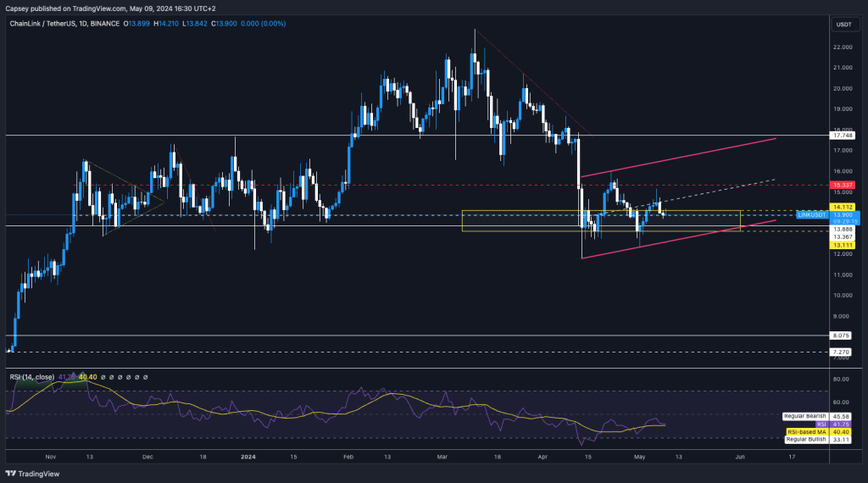Click the 17.748 price label on axis
Viewport: 868px width, 483px height.
pos(843,136)
